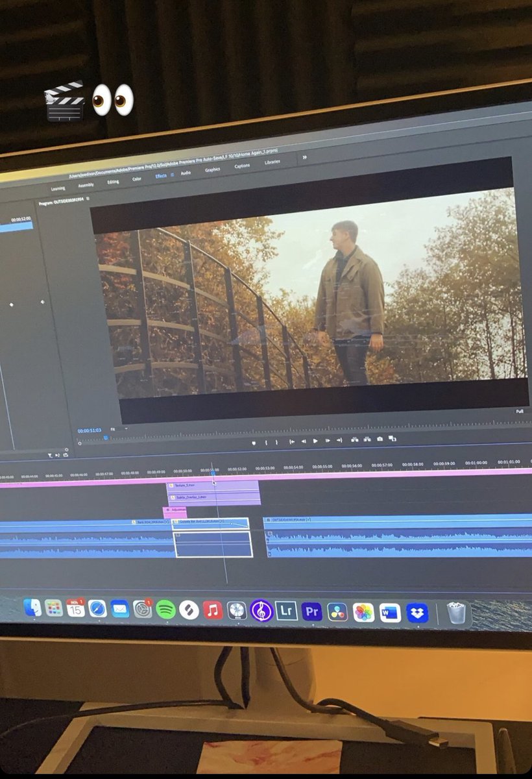Click the timeline ruler playhead marker
Screen dimensions: 532x779
[213, 473]
